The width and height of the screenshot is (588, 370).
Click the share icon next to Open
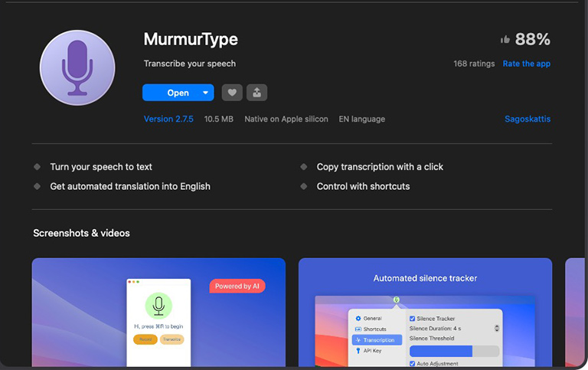pos(257,93)
